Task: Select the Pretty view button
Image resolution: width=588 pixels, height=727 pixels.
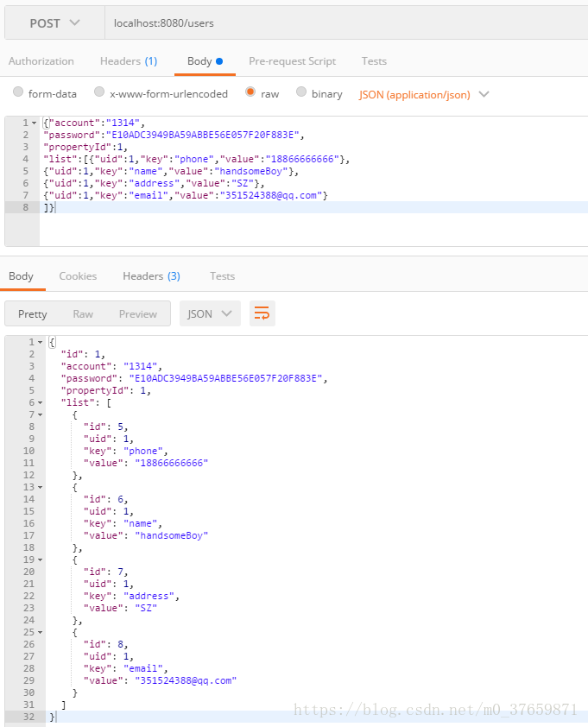Action: click(x=33, y=314)
